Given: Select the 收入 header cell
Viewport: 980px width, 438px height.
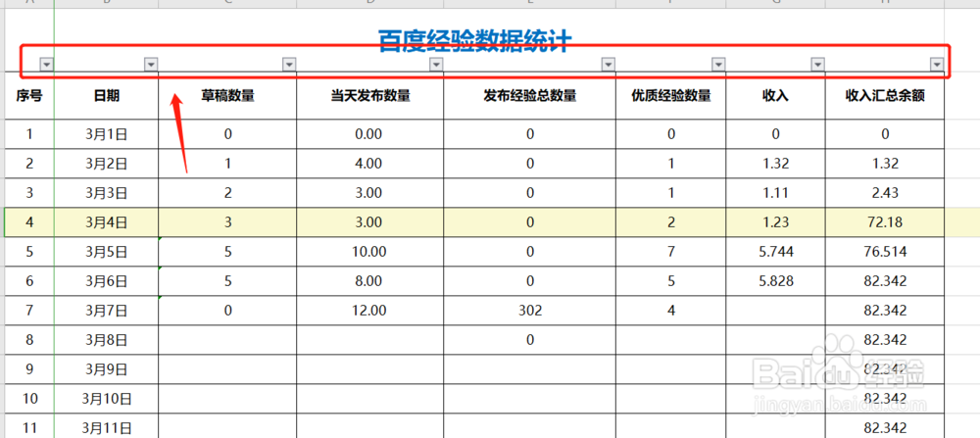Looking at the screenshot, I should (775, 96).
